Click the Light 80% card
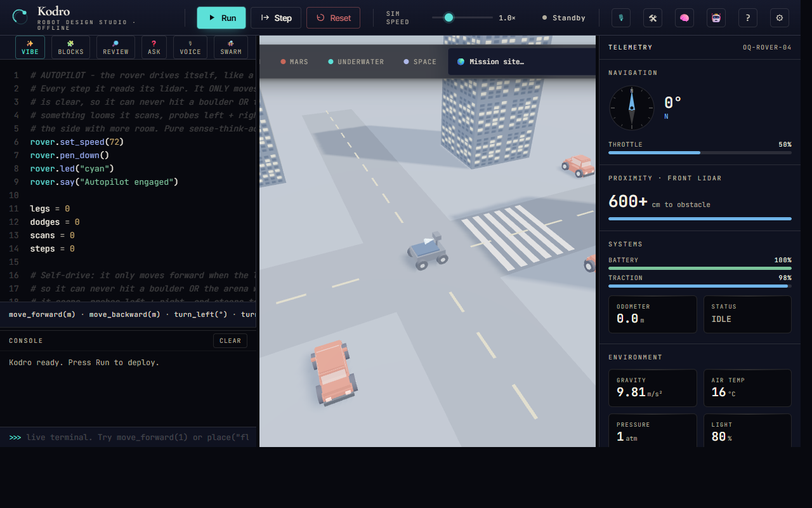The width and height of the screenshot is (812, 508). click(747, 431)
